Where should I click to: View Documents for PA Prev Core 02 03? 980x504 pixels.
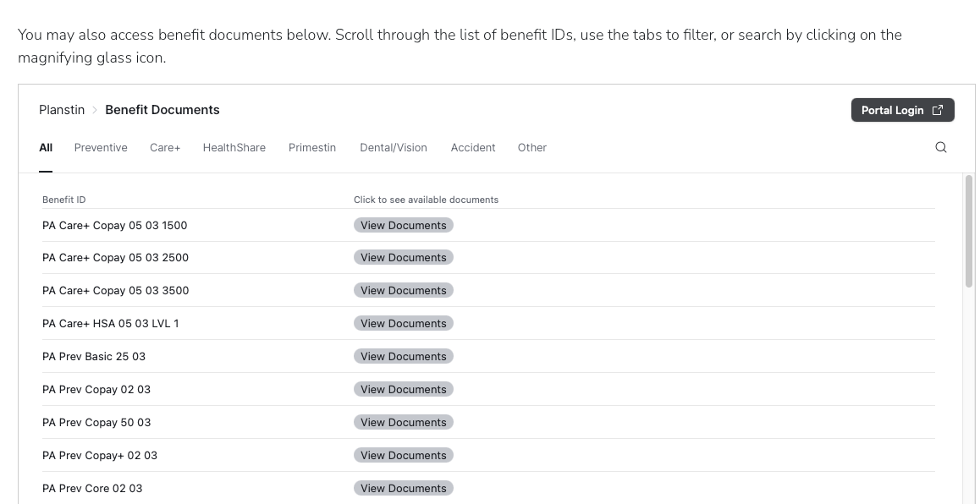tap(403, 489)
